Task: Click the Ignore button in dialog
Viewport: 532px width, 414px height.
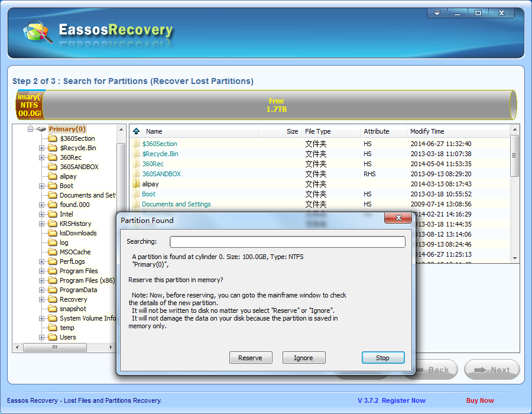Action: tap(304, 358)
